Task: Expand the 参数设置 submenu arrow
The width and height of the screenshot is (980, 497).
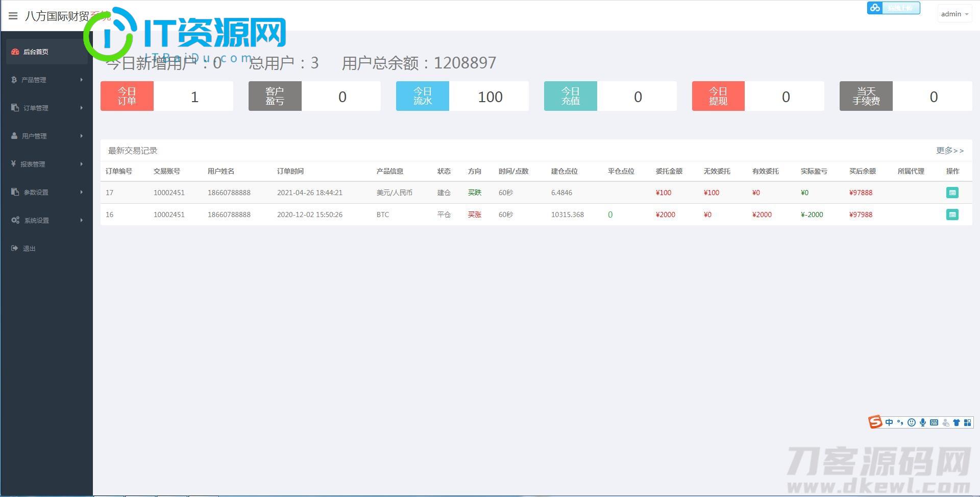Action: tap(81, 192)
